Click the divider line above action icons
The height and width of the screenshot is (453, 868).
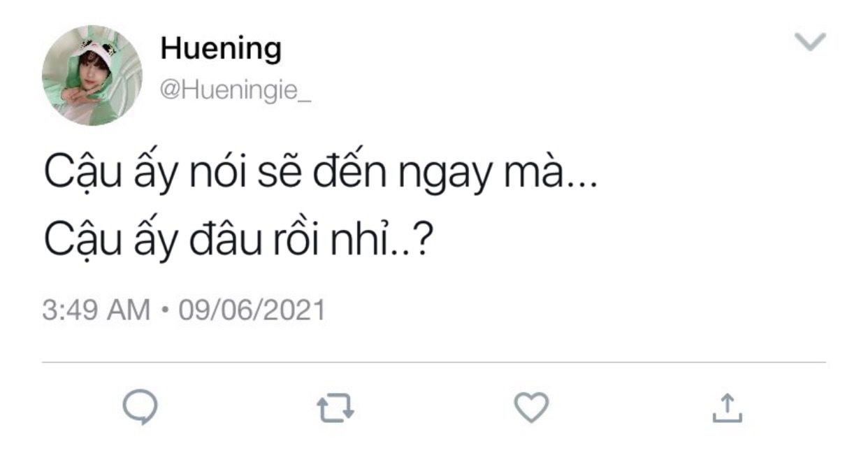click(433, 363)
